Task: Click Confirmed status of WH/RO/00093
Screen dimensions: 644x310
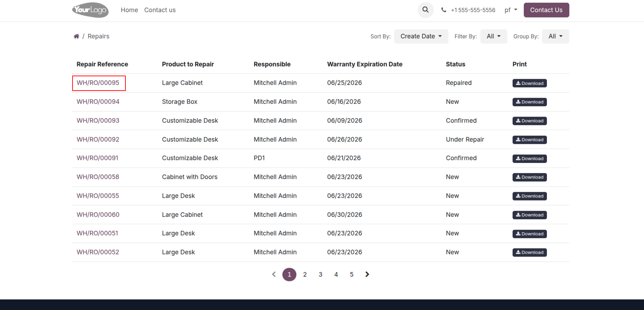Action: click(461, 121)
